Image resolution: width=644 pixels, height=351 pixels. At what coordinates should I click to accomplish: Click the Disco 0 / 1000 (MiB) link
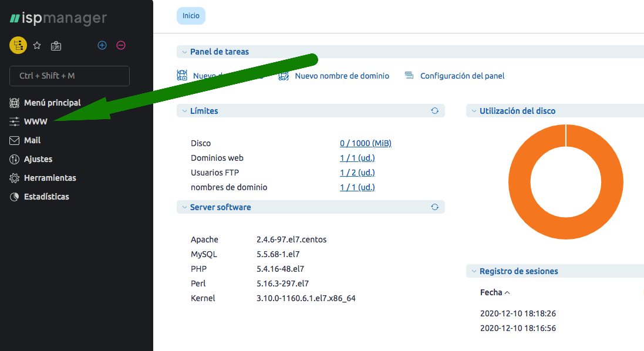[365, 143]
